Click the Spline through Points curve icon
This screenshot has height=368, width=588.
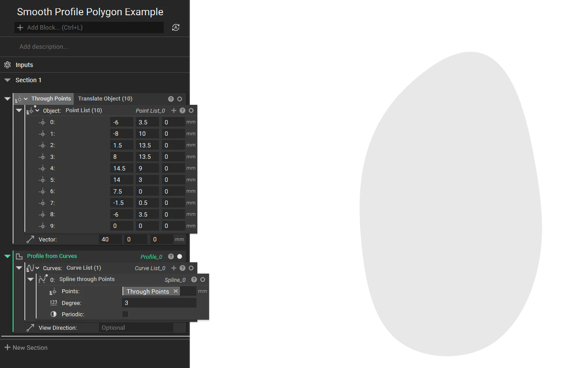42,279
